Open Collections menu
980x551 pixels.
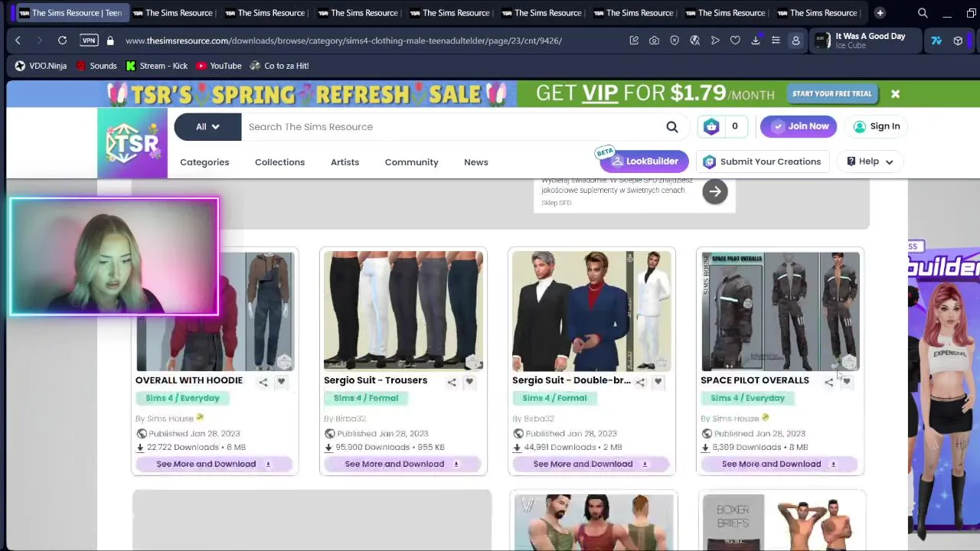click(x=279, y=162)
